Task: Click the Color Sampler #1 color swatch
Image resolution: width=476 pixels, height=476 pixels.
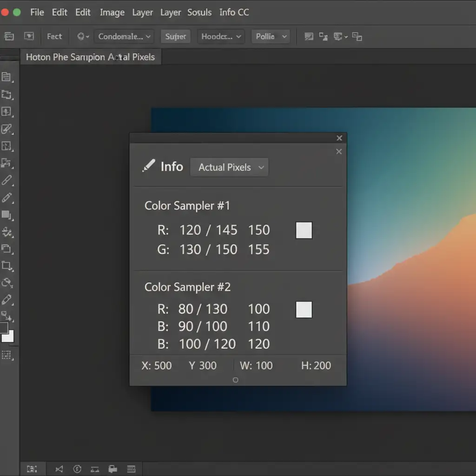Action: [304, 230]
